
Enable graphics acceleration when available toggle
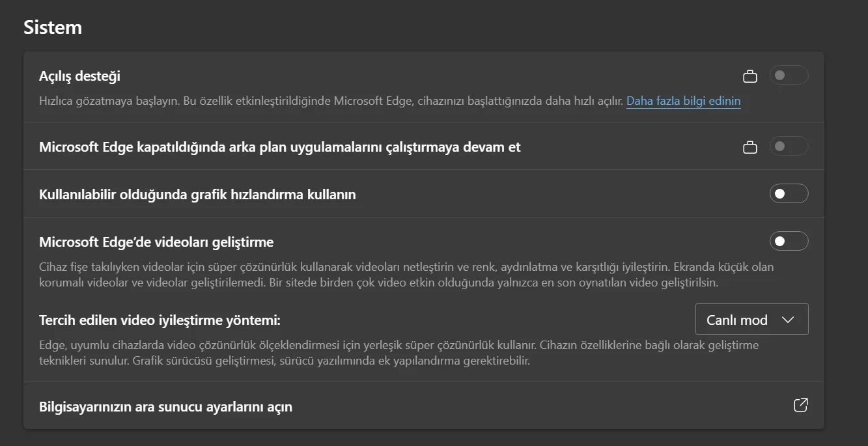[789, 193]
